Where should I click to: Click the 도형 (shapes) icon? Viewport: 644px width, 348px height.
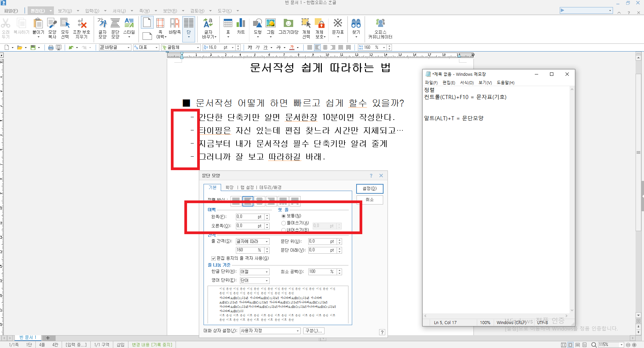pyautogui.click(x=257, y=24)
